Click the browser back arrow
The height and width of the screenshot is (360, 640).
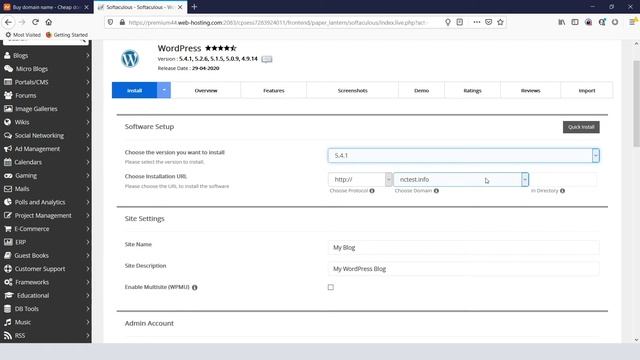9,22
